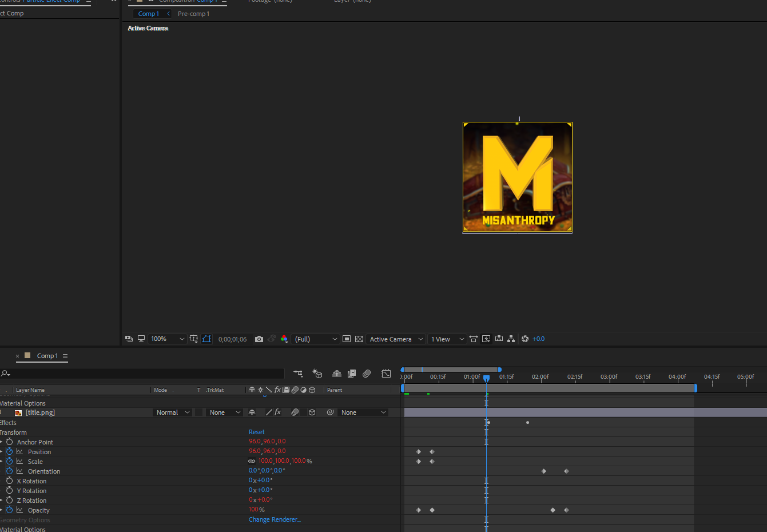
Task: Open magnification ratio 100% dropdown
Action: pyautogui.click(x=168, y=339)
